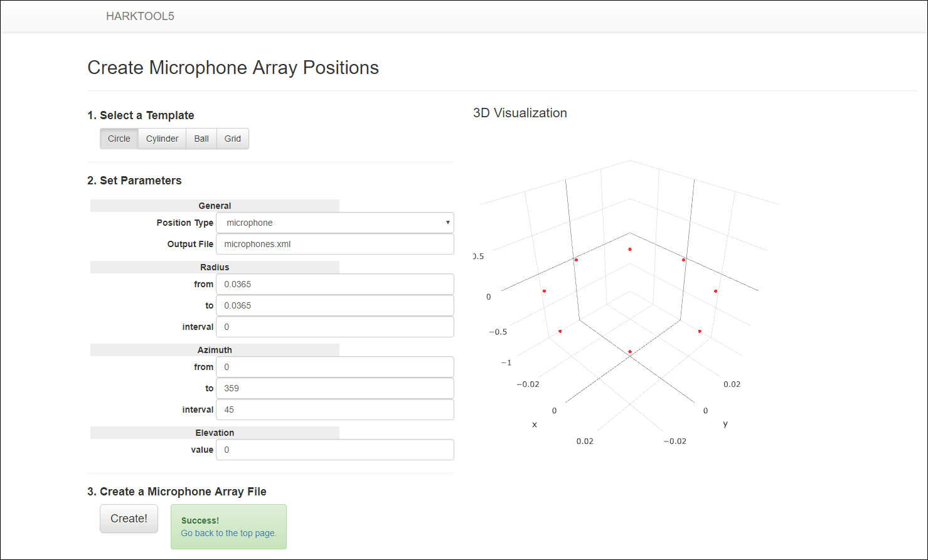Focus the Azimuth to field showing 359
This screenshot has width=928, height=560.
click(334, 388)
